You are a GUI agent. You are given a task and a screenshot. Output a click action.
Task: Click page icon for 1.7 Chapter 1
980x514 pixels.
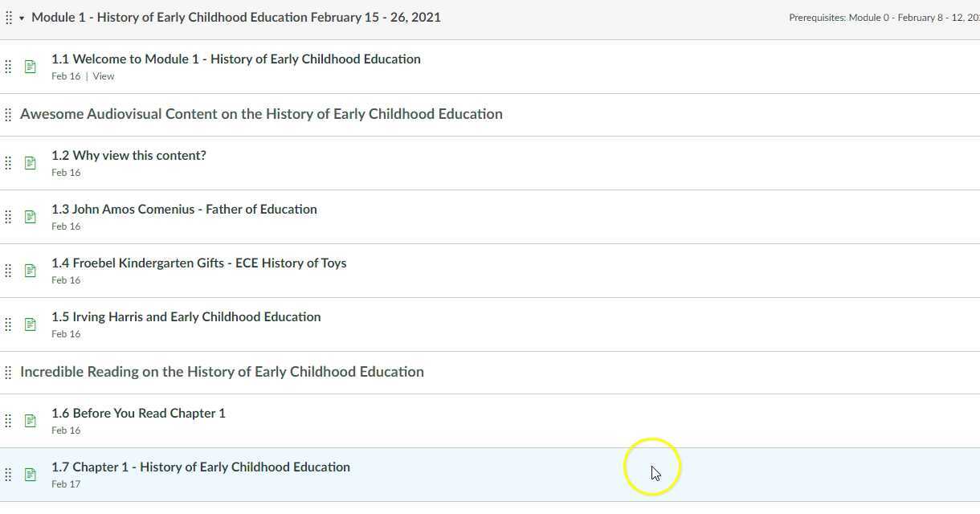pyautogui.click(x=31, y=475)
